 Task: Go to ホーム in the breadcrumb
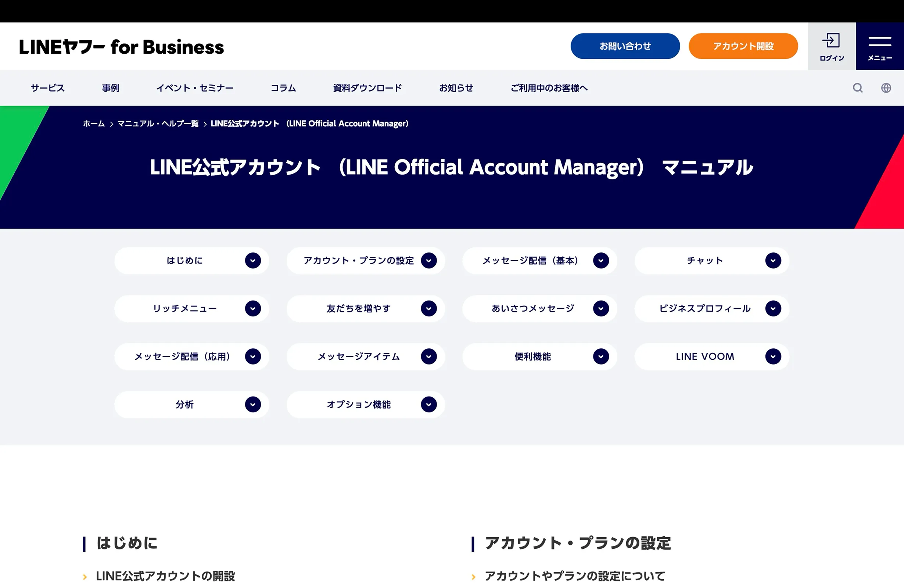94,123
